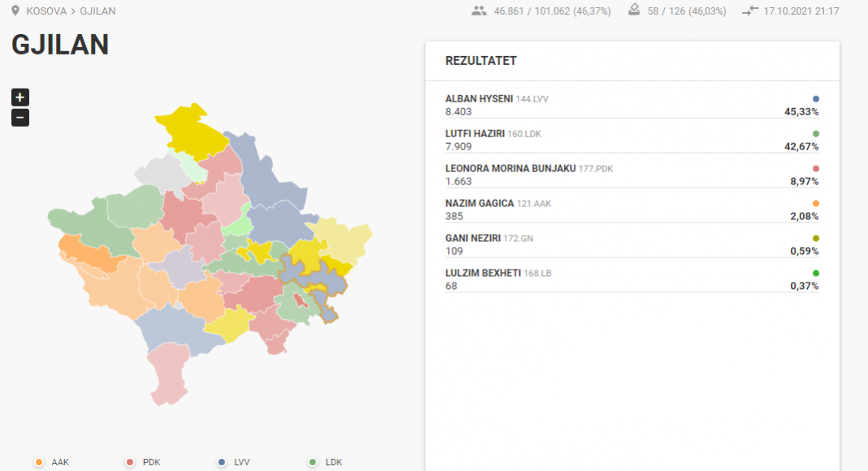Go to KOSOVA breadcrumb link
Image resolution: width=868 pixels, height=471 pixels.
[x=46, y=11]
